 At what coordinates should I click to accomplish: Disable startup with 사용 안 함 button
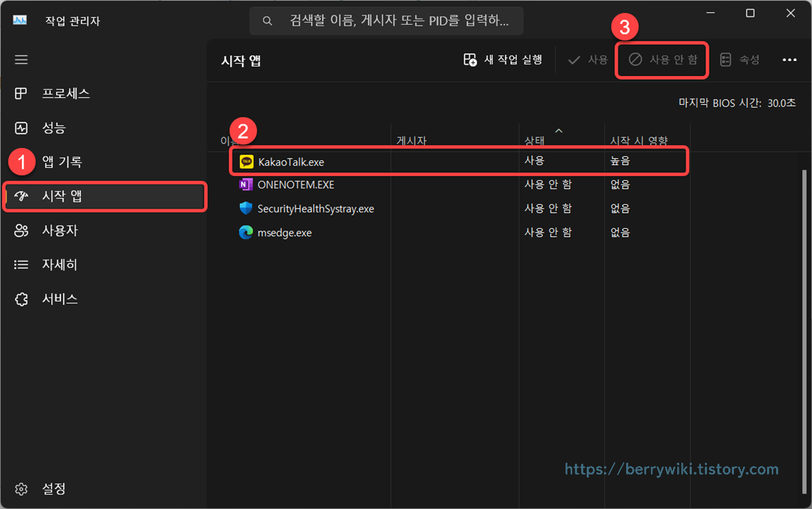tap(661, 59)
